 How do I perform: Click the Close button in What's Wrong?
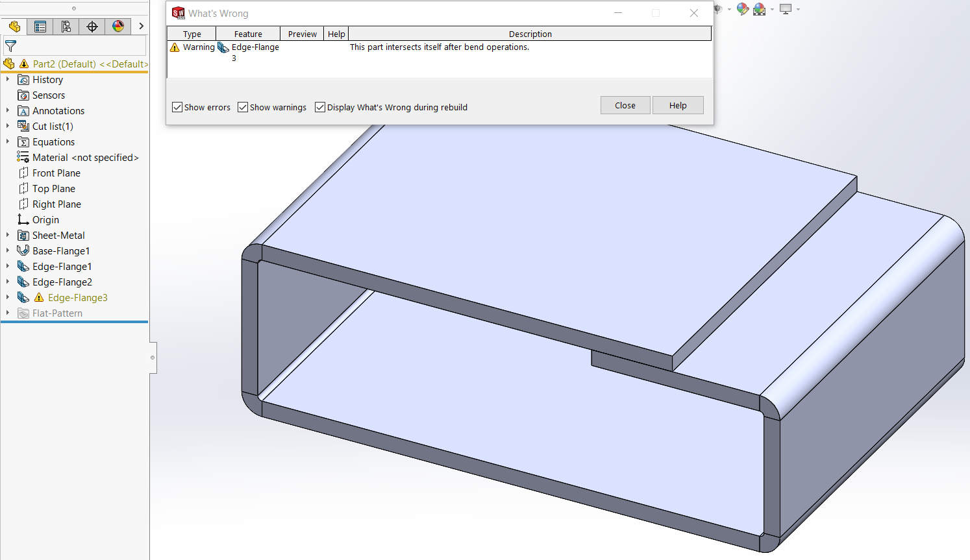point(625,106)
